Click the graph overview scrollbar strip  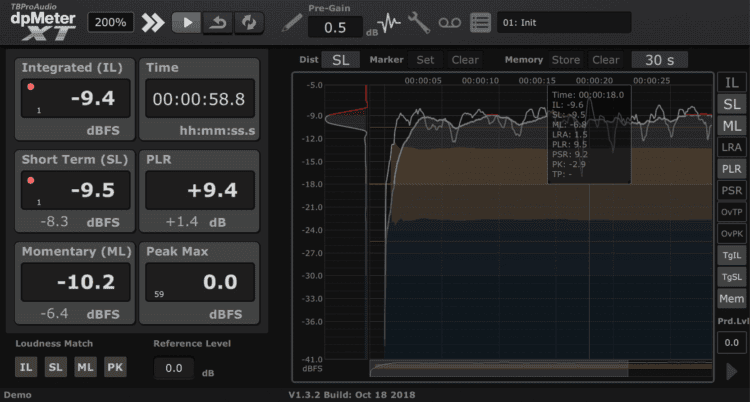pos(541,368)
